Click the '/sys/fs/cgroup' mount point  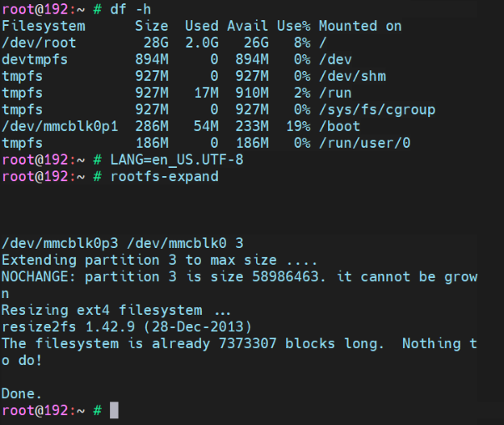point(377,109)
